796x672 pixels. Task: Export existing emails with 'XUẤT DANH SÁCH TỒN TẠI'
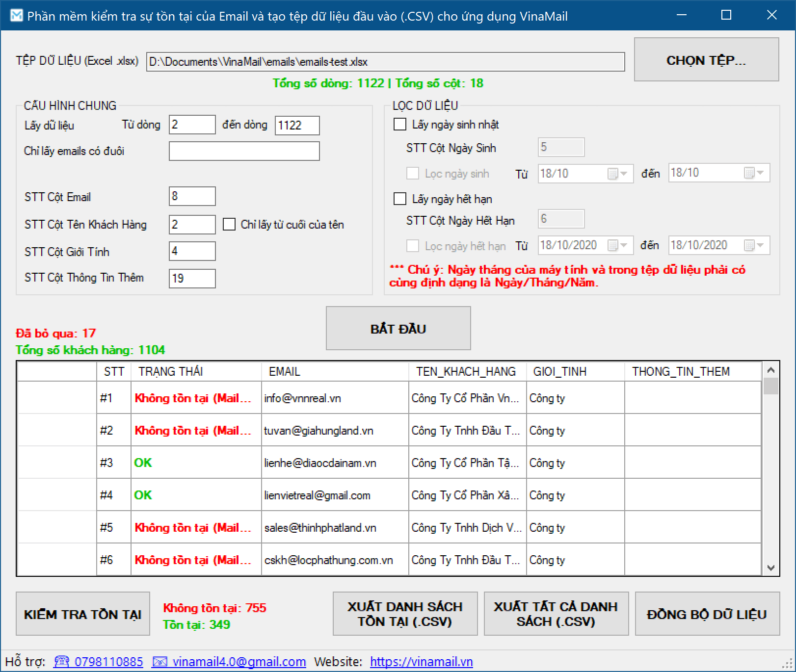[x=405, y=614]
